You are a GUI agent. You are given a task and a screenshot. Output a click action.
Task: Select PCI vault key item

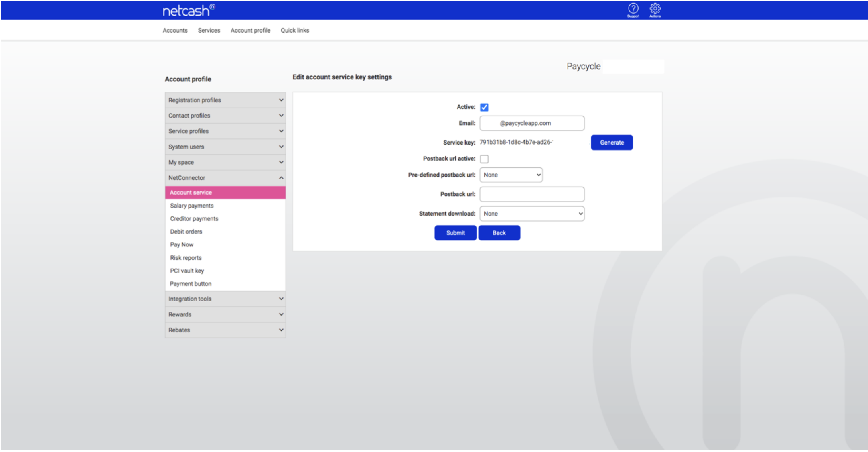coord(187,271)
